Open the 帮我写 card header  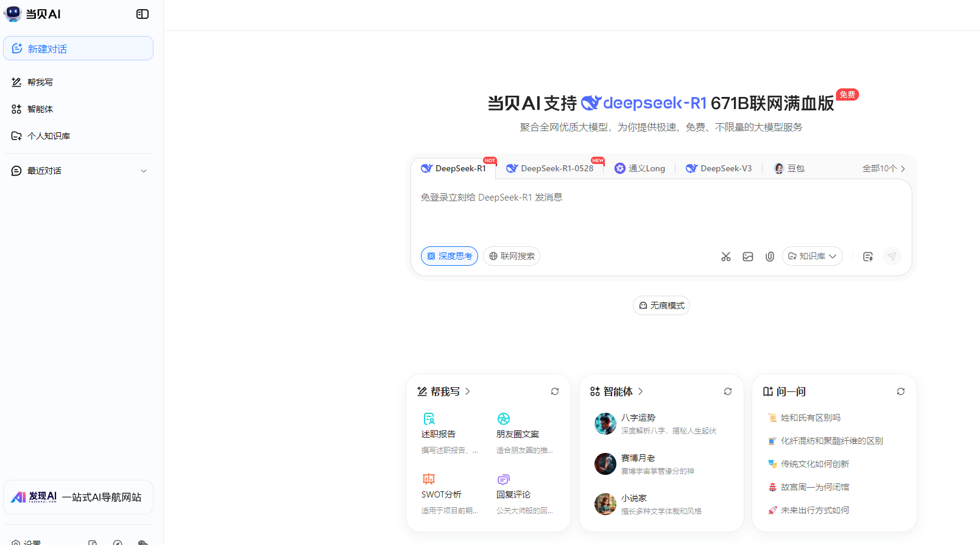pyautogui.click(x=443, y=391)
